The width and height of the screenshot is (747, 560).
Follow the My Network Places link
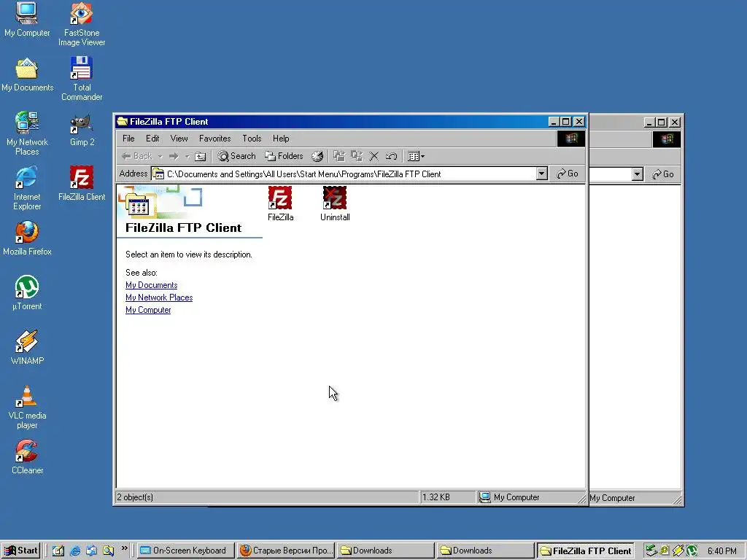click(x=159, y=297)
